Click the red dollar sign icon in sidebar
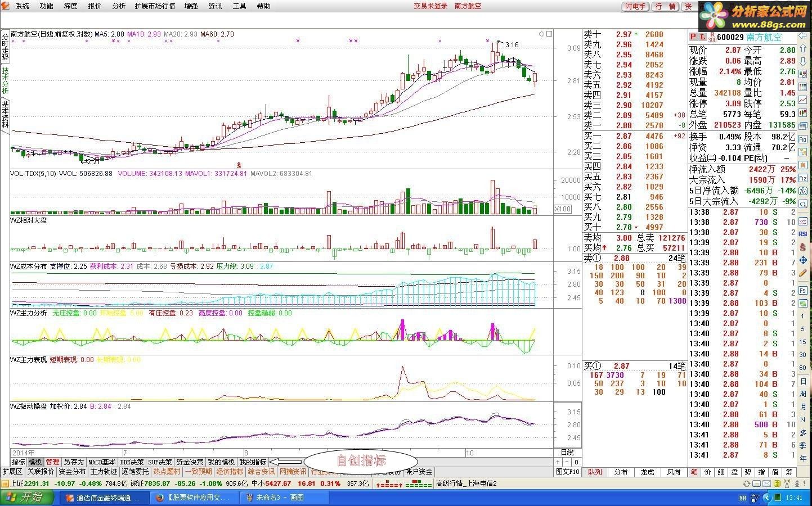Screen dimensions: 812x506 pyautogui.click(x=802, y=246)
